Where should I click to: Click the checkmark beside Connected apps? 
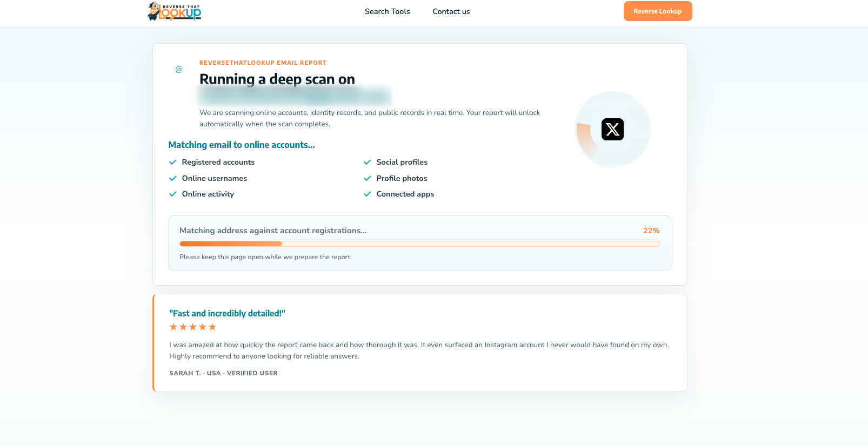coord(368,194)
